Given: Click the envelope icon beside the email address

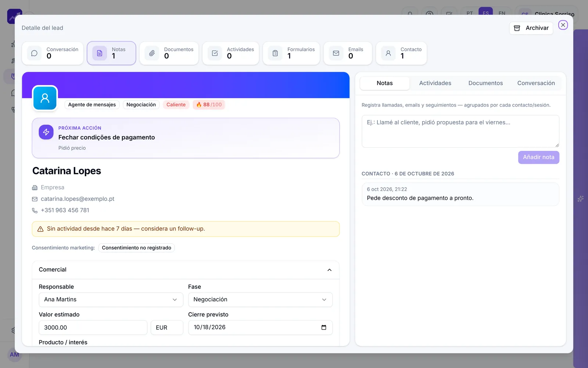Looking at the screenshot, I should (35, 199).
